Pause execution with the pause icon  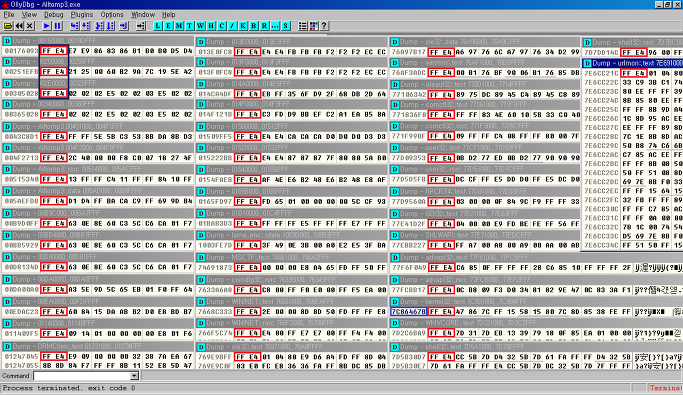57,26
